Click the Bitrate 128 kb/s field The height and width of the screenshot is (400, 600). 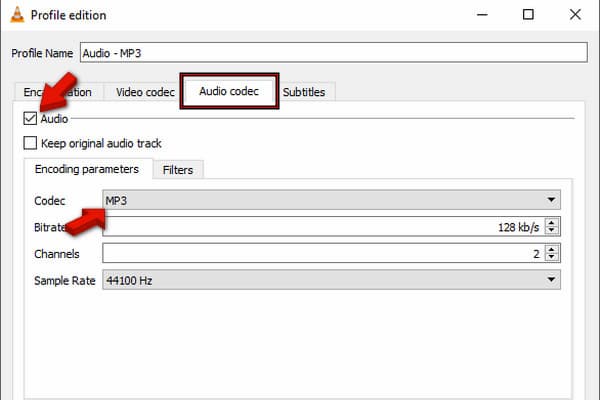pos(322,227)
